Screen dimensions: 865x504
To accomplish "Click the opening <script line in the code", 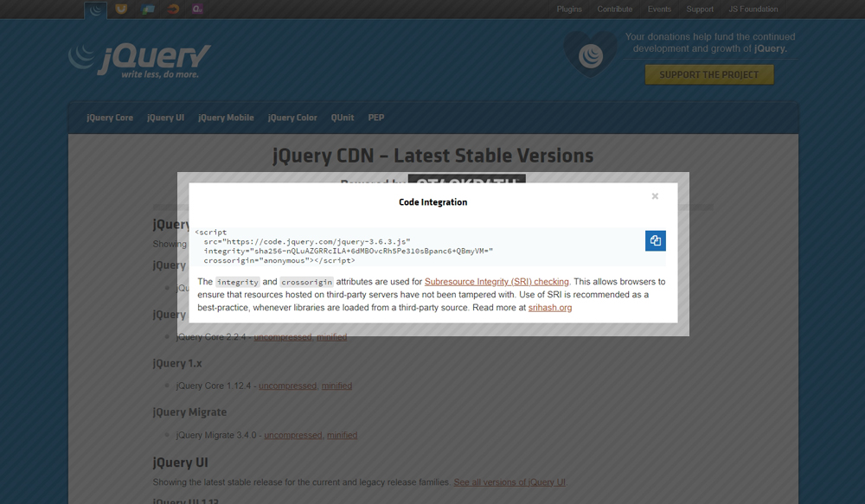I will click(x=211, y=233).
